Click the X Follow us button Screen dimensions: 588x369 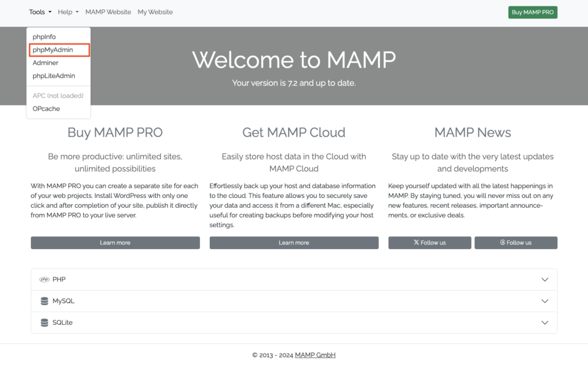[x=430, y=243]
